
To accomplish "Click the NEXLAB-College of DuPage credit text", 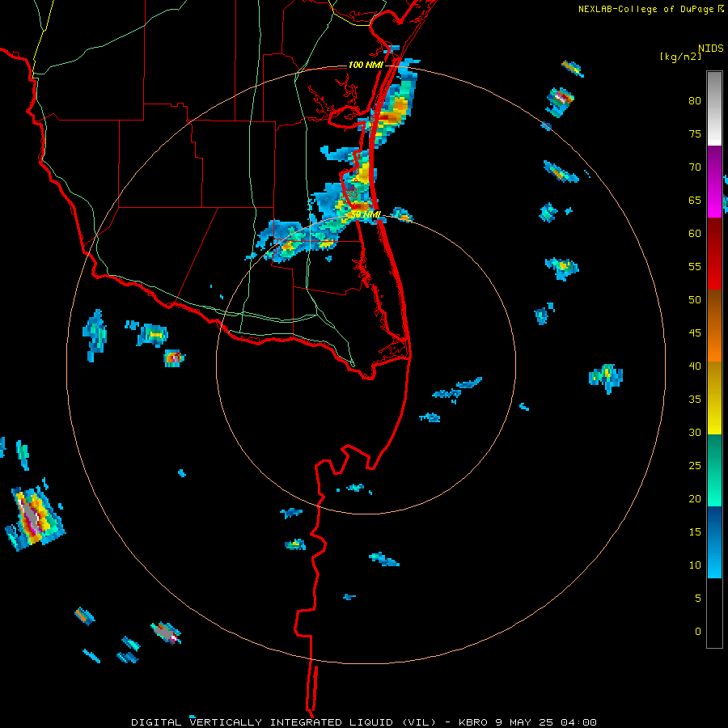I will tap(645, 9).
